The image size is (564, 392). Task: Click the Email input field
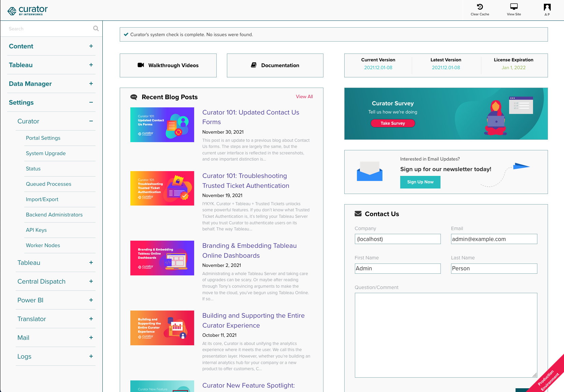coord(494,239)
